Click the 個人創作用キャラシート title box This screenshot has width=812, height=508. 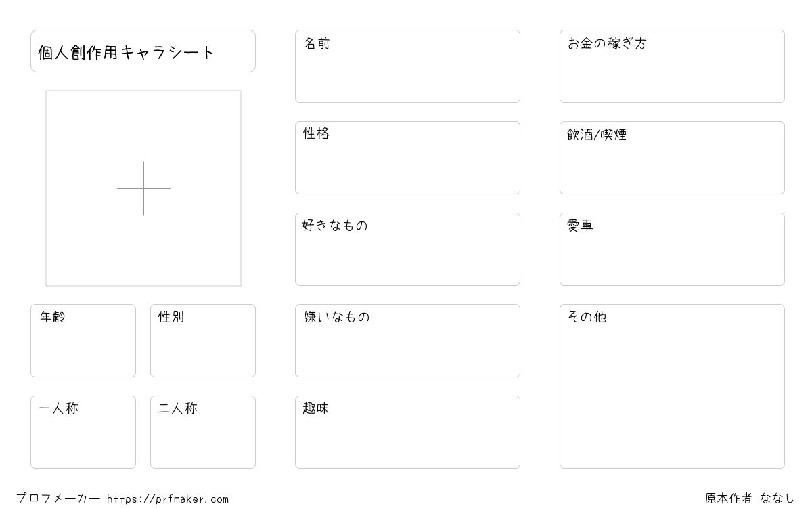pos(143,51)
